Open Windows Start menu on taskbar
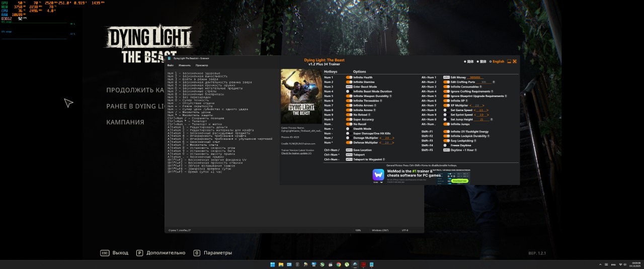This screenshot has width=644, height=269. click(273, 264)
